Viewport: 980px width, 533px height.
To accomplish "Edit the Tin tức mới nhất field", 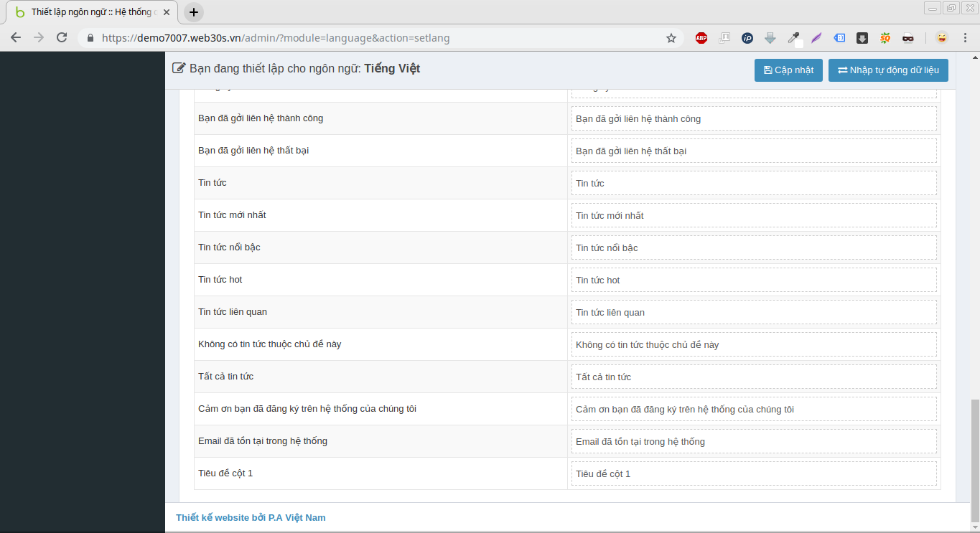I will click(754, 215).
